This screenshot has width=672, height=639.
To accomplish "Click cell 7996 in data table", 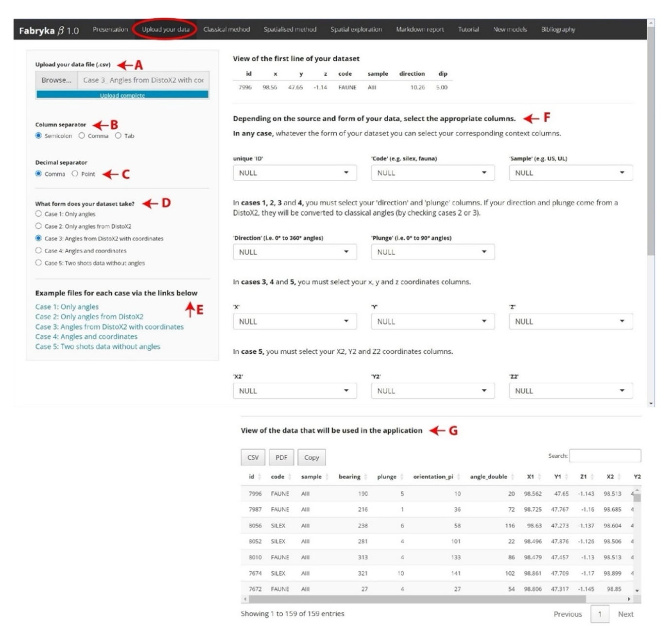I will click(255, 493).
